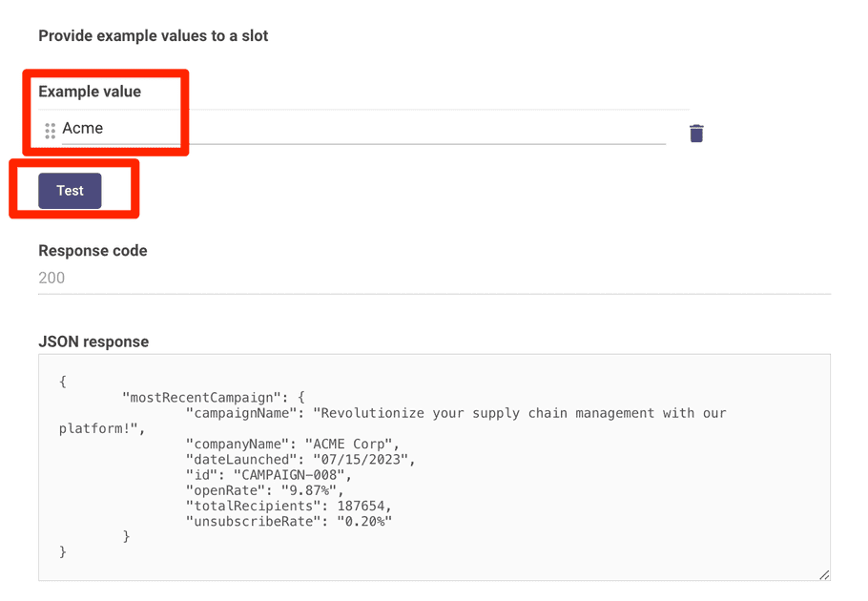Delete the Acme example value with trash icon

[x=696, y=133]
